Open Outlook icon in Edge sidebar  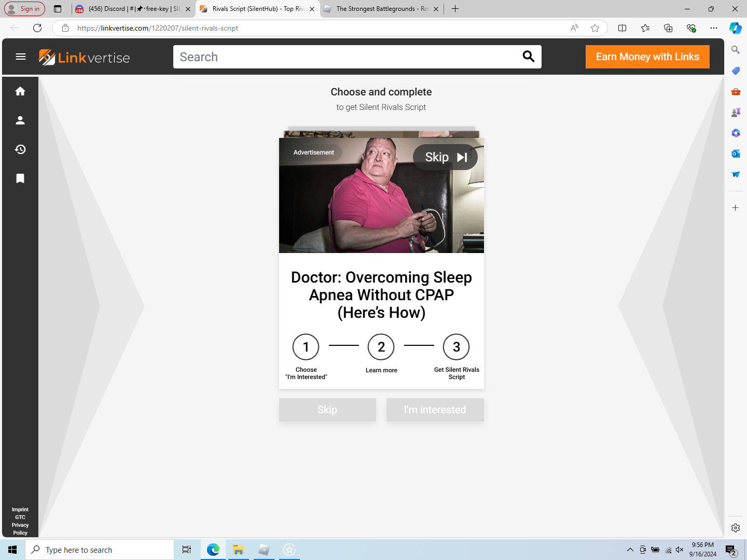[736, 153]
